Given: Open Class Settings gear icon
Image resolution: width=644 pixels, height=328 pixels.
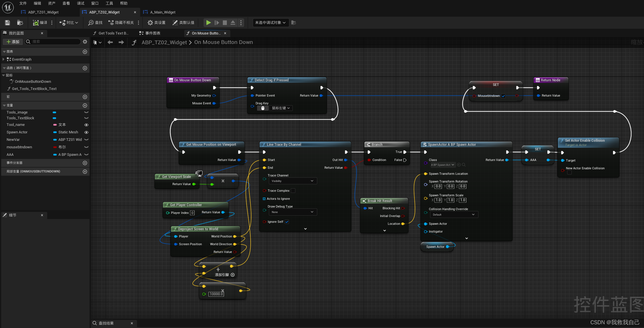Looking at the screenshot, I should 150,23.
